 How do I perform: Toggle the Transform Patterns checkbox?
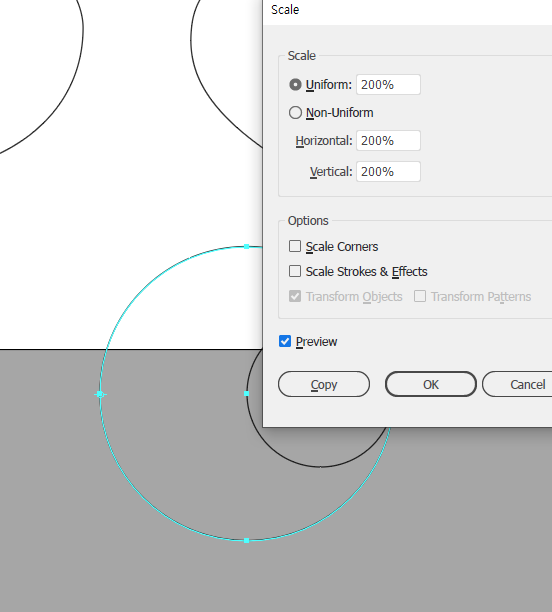(420, 296)
